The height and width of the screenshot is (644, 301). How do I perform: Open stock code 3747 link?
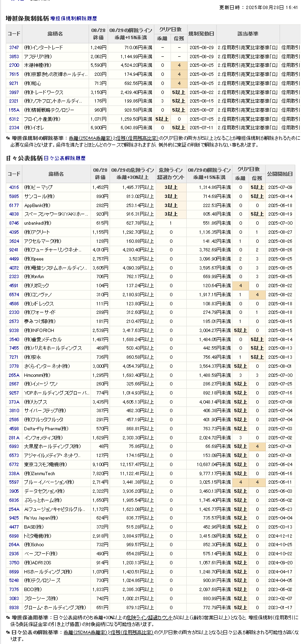click(14, 47)
